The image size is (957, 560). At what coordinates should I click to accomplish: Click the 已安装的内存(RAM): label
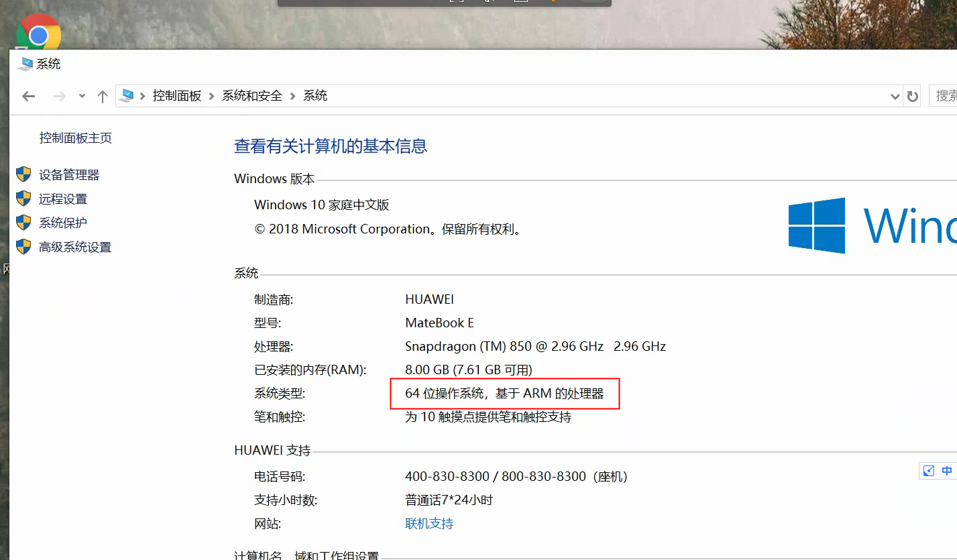tap(311, 370)
